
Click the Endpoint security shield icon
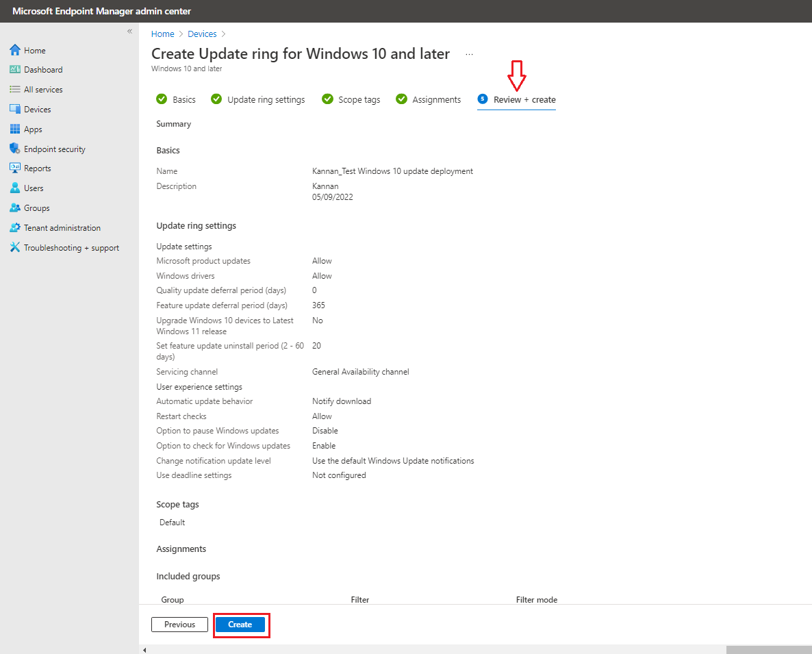point(15,149)
